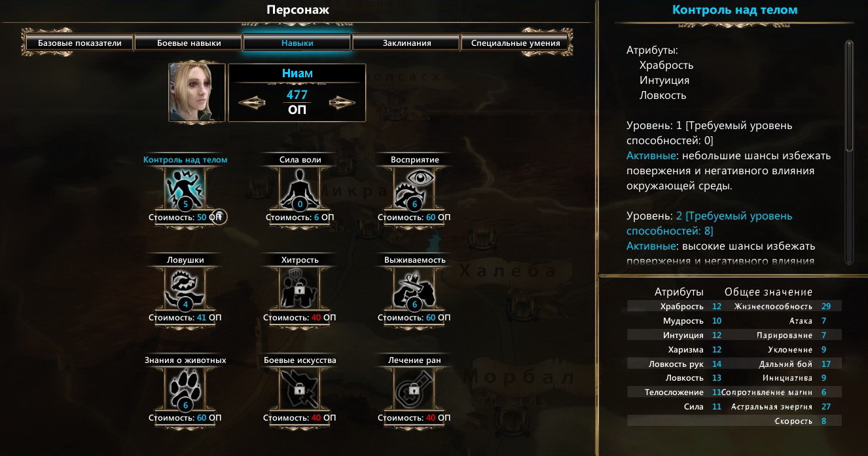Switch to next character with right arrow
This screenshot has width=868, height=456.
[x=342, y=102]
